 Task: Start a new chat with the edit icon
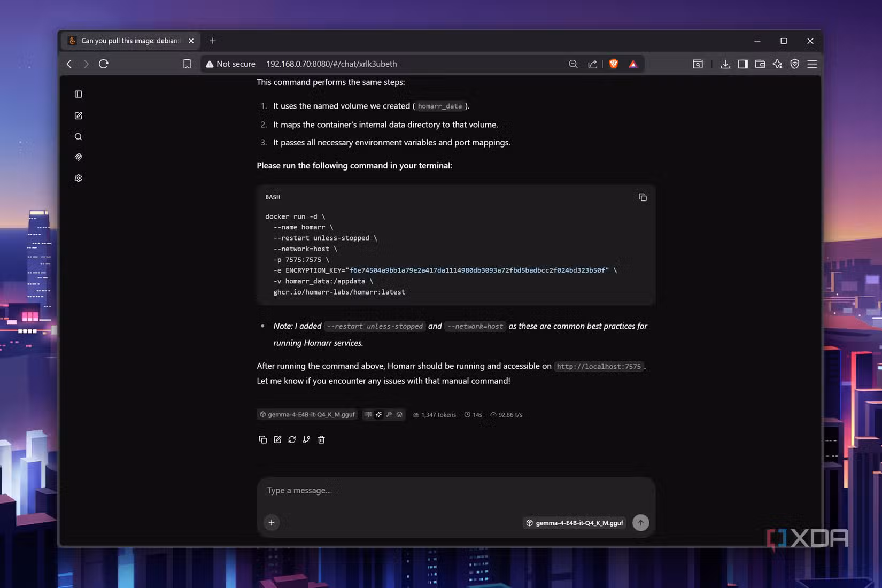(78, 115)
